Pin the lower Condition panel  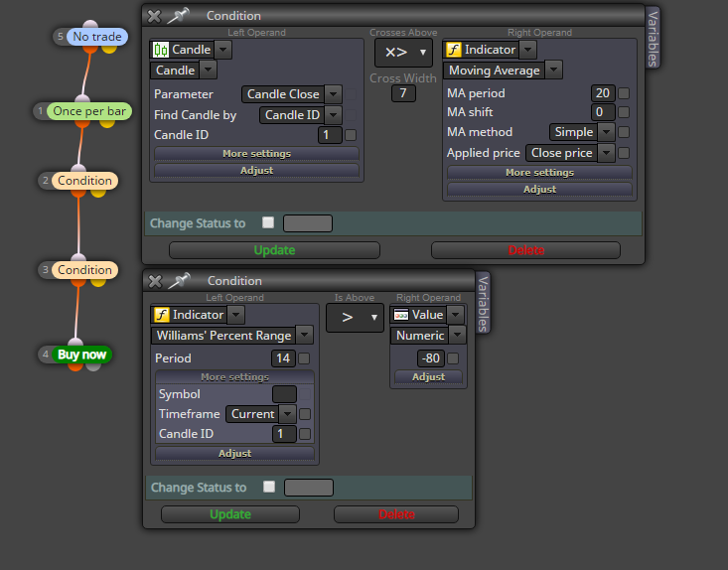(x=179, y=281)
